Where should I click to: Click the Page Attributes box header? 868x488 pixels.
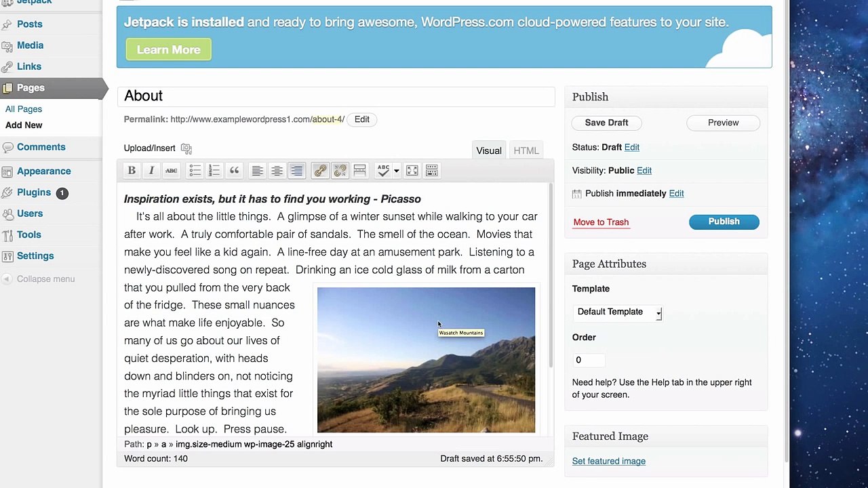pyautogui.click(x=666, y=264)
